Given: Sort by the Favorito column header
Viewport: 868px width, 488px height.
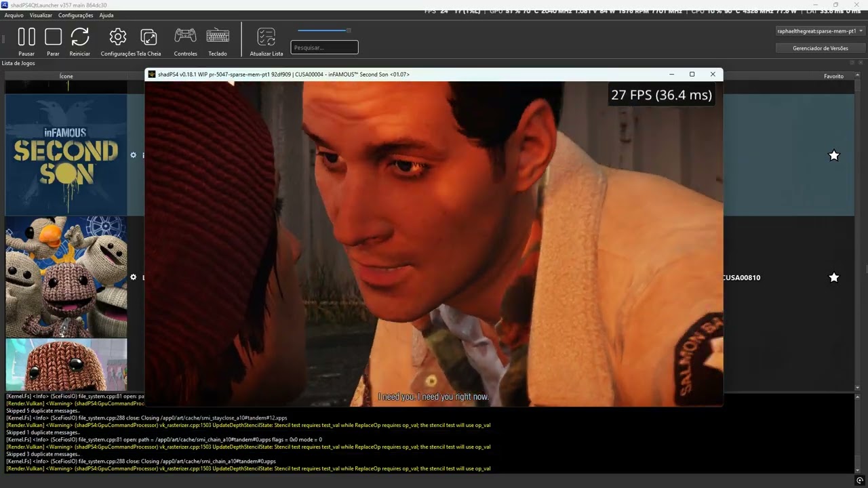Looking at the screenshot, I should point(834,76).
